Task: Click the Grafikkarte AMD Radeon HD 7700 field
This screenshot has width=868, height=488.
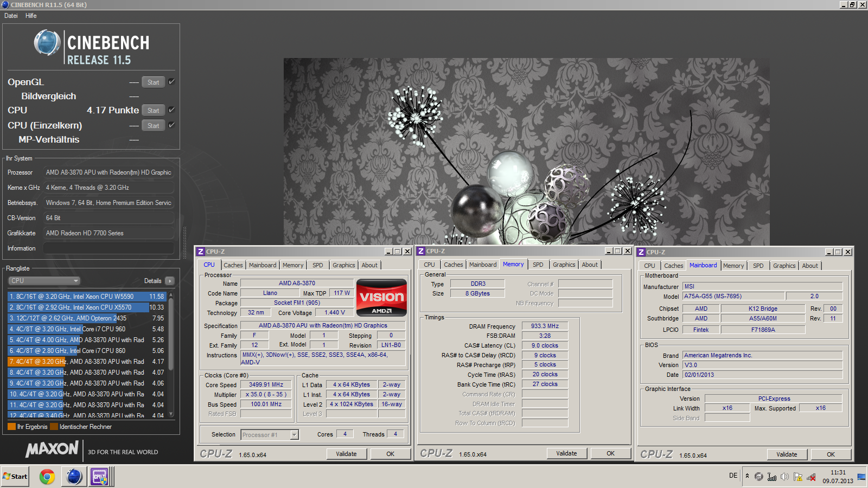Action: tap(108, 233)
